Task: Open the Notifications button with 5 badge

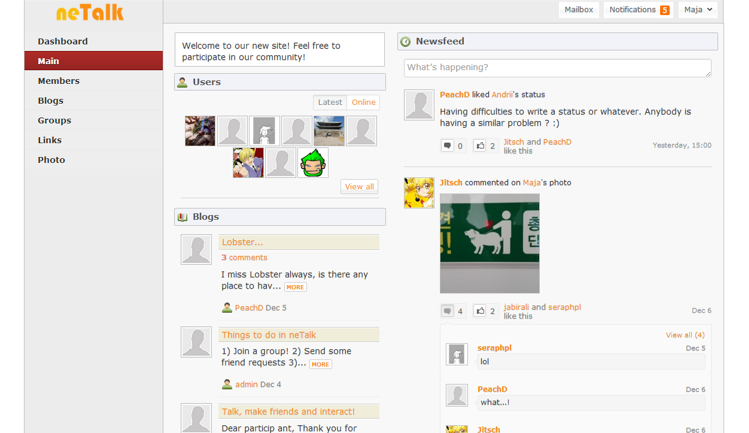Action: point(638,10)
